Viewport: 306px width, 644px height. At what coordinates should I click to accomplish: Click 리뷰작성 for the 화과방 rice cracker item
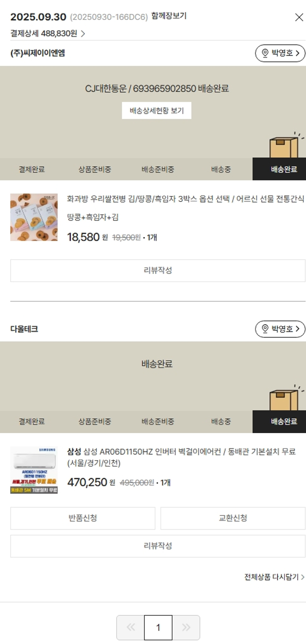click(158, 271)
